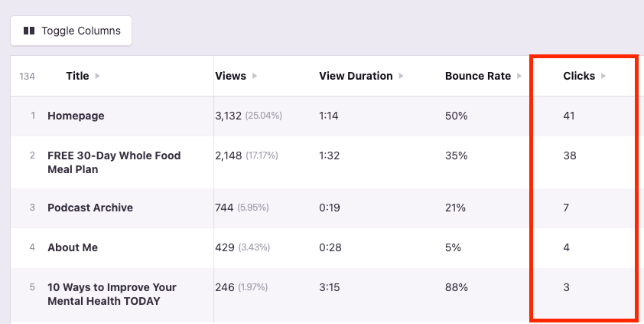Select the Views column header
The height and width of the screenshot is (324, 644).
231,76
